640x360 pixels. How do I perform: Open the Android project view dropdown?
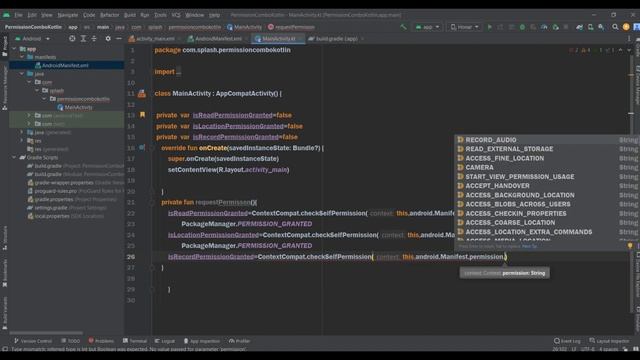(32, 38)
